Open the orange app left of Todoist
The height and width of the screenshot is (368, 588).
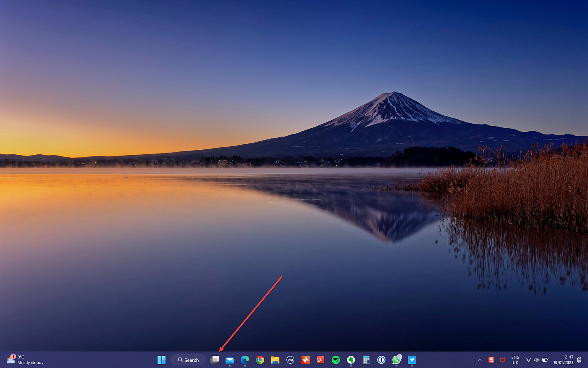305,360
